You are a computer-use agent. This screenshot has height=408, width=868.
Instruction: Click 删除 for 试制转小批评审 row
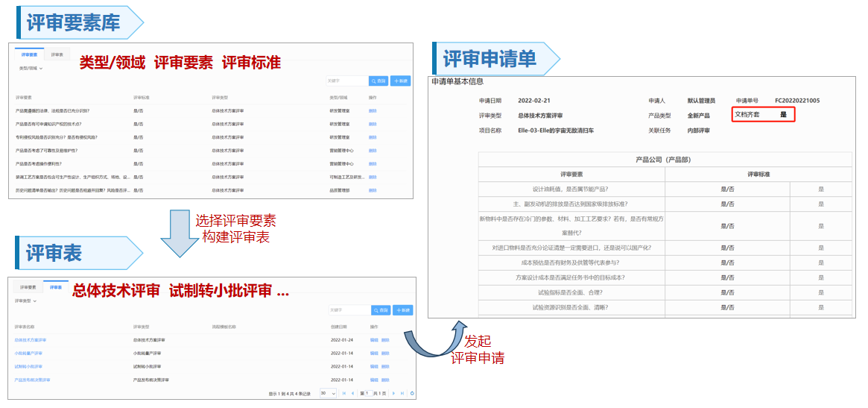pyautogui.click(x=385, y=366)
